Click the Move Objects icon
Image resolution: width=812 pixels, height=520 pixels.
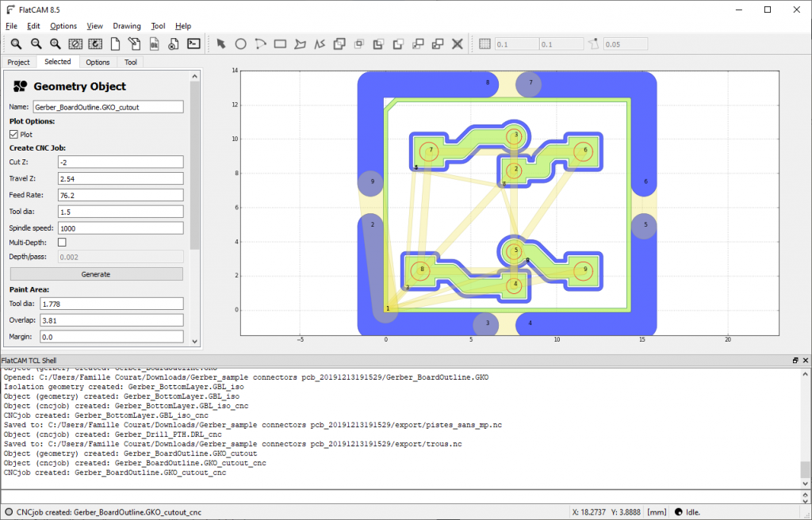click(418, 44)
